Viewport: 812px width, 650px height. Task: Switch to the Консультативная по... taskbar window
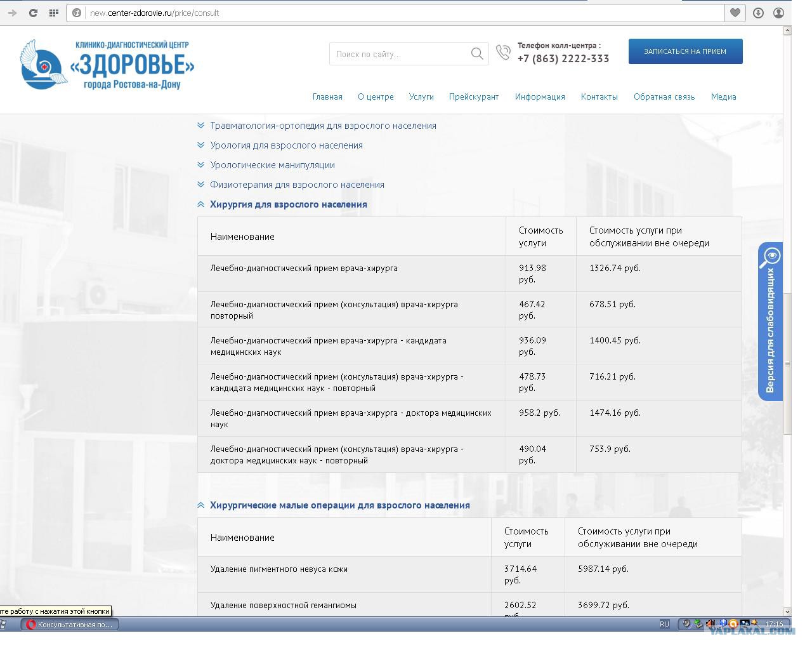tap(70, 625)
